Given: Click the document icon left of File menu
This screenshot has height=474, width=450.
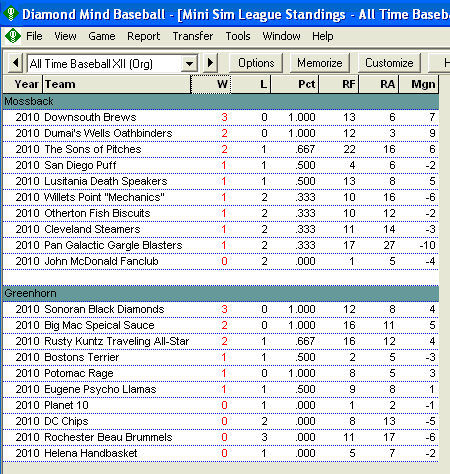Looking at the screenshot, I should (13, 36).
